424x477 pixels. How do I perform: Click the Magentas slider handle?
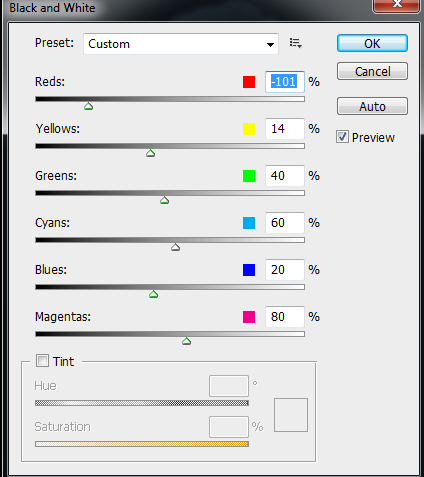point(186,341)
